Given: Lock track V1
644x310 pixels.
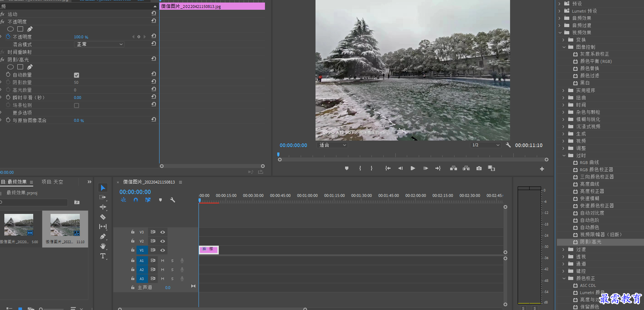Looking at the screenshot, I should pos(133,250).
